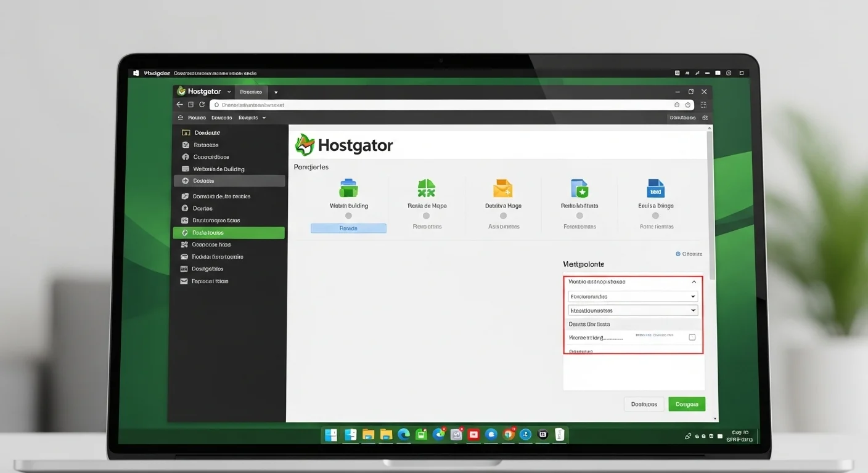Click the dark icon left of the recycle bin
Image resolution: width=868 pixels, height=473 pixels.
[x=542, y=435]
